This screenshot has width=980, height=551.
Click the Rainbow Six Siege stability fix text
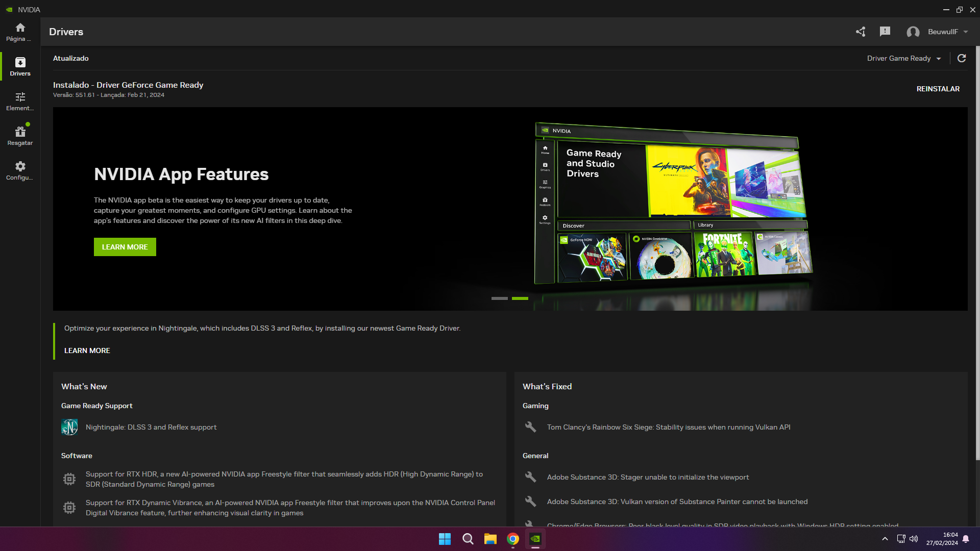point(669,427)
